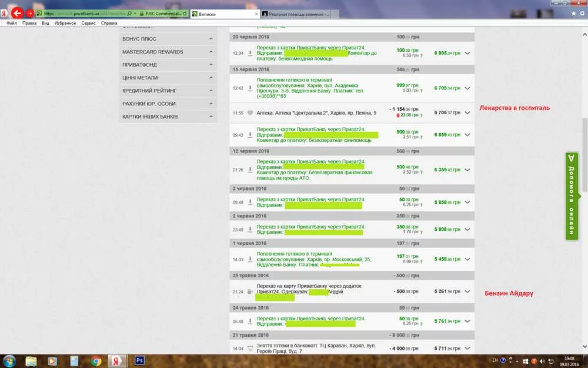Viewport: 588px width, 368px height.
Task: Click the page scrollbar down arrow
Action: click(584, 346)
